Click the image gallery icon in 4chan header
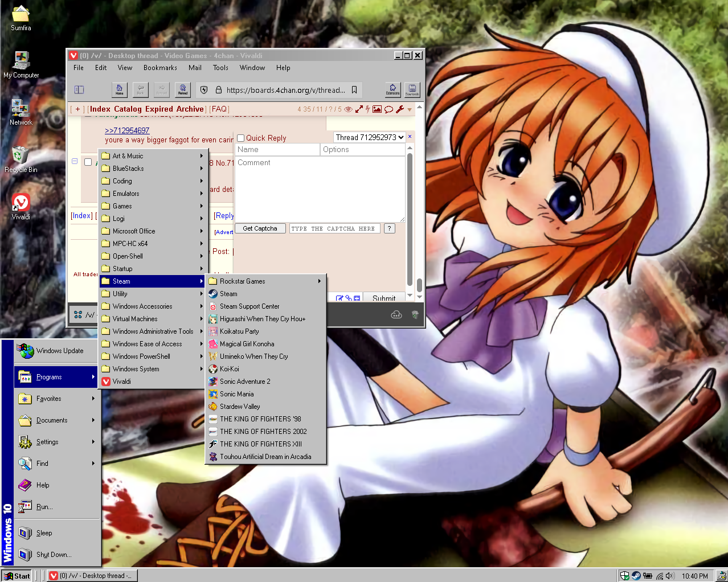This screenshot has height=582, width=728. pos(377,109)
